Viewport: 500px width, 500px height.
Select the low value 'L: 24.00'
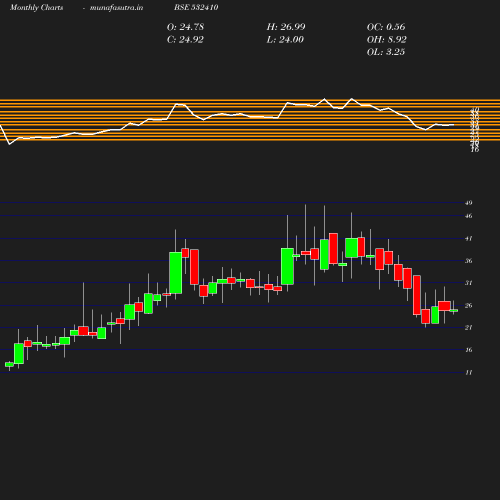click(x=285, y=40)
